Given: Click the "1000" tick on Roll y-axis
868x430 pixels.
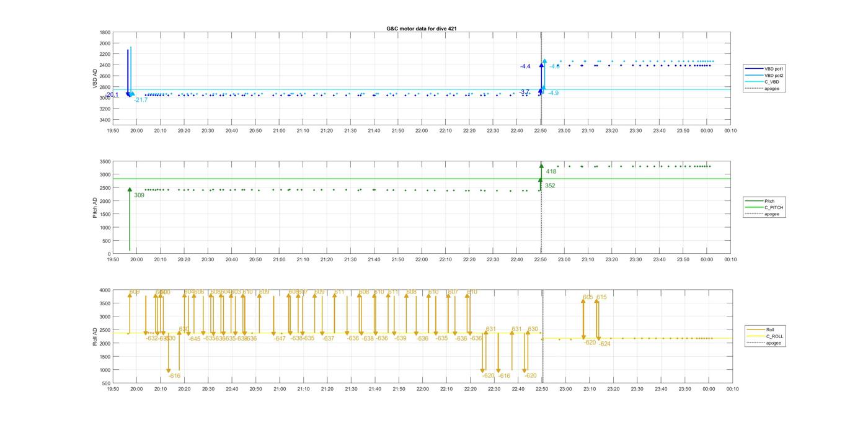Looking at the screenshot, I should 105,370.
